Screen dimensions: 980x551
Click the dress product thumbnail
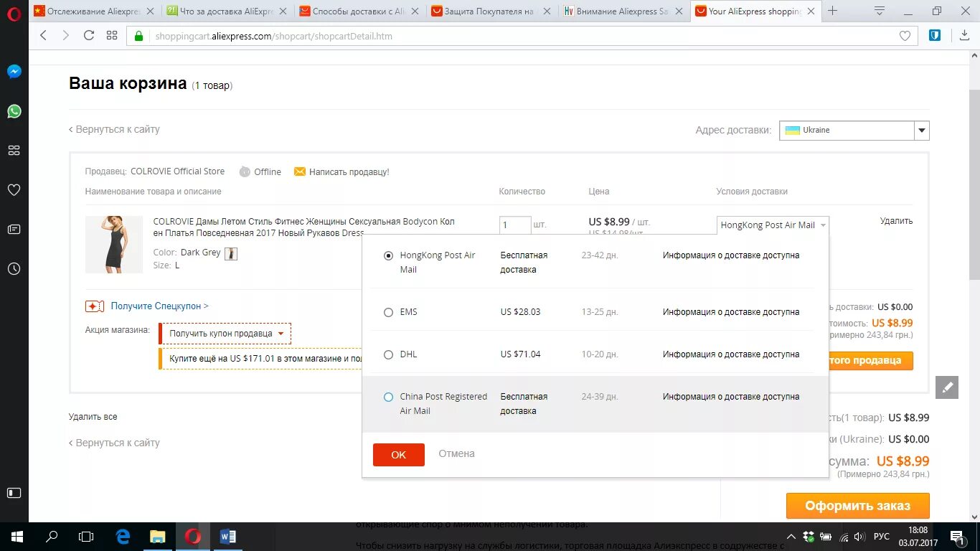114,245
